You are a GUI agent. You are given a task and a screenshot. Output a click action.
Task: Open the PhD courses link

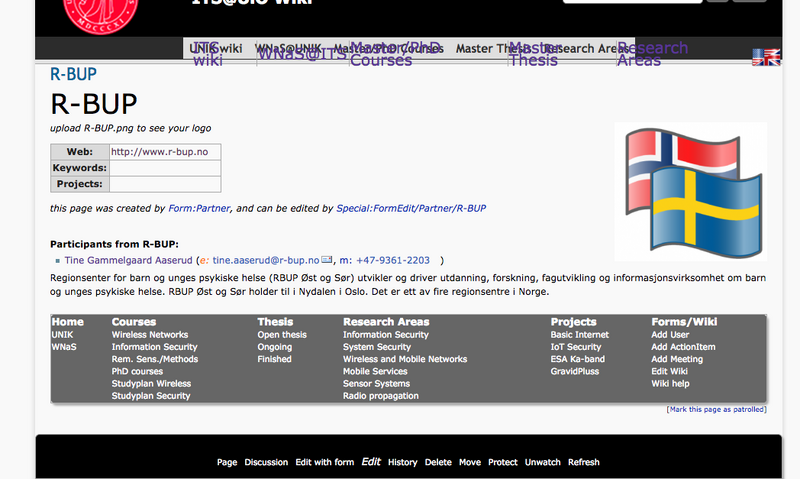click(x=137, y=371)
